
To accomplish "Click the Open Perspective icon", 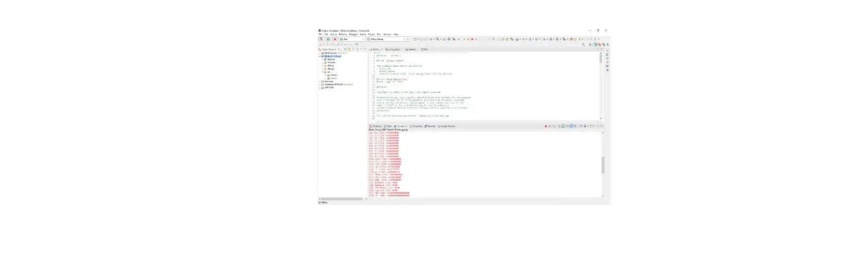I will pos(590,45).
